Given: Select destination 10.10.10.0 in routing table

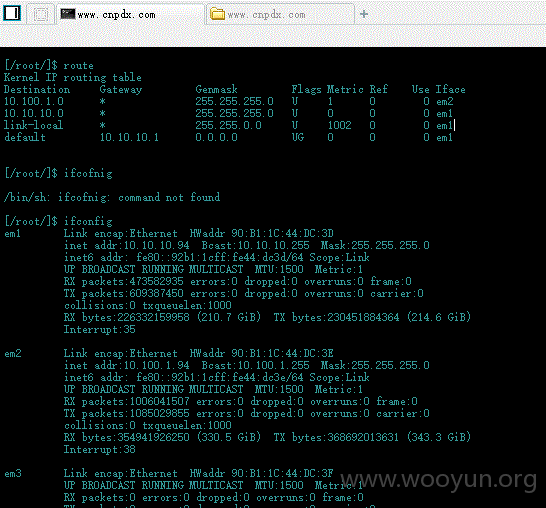Looking at the screenshot, I should click(x=34, y=114).
